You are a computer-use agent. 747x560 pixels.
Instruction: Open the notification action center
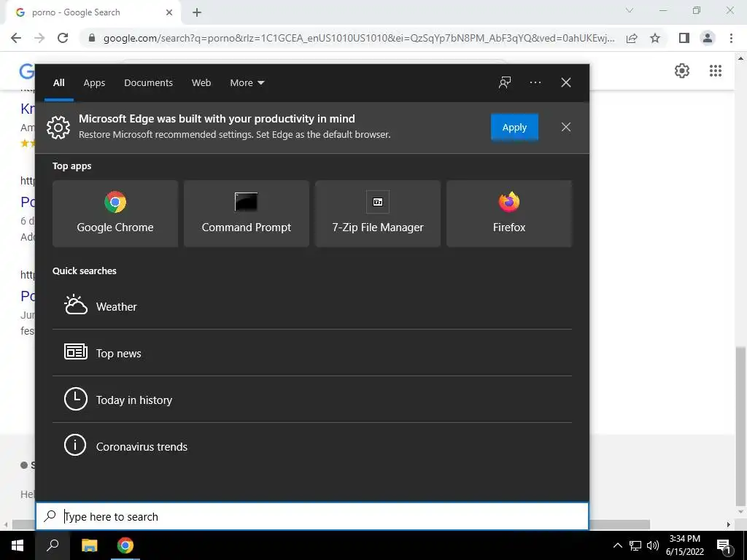coord(724,545)
